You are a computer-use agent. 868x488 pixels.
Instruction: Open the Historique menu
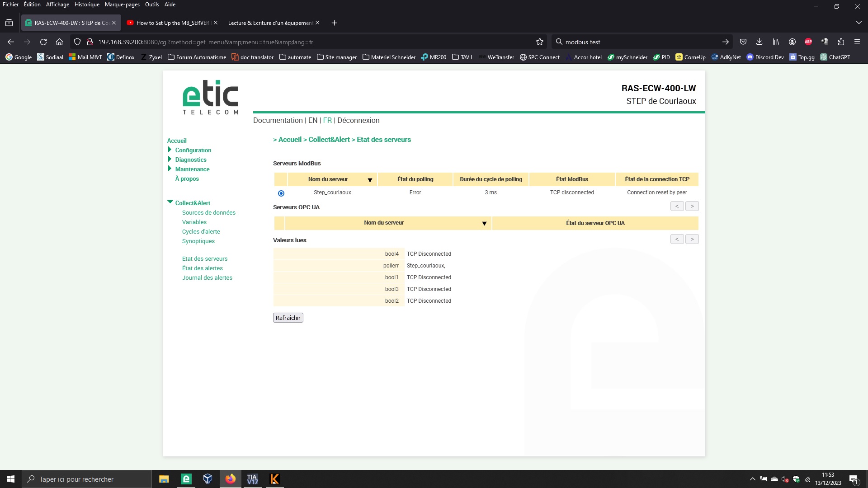tap(87, 5)
